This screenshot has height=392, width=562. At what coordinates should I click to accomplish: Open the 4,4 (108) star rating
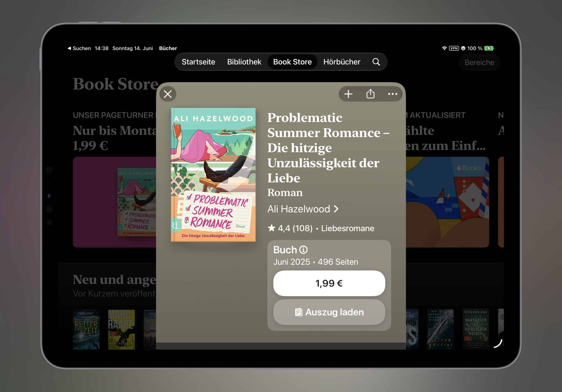[x=290, y=228]
